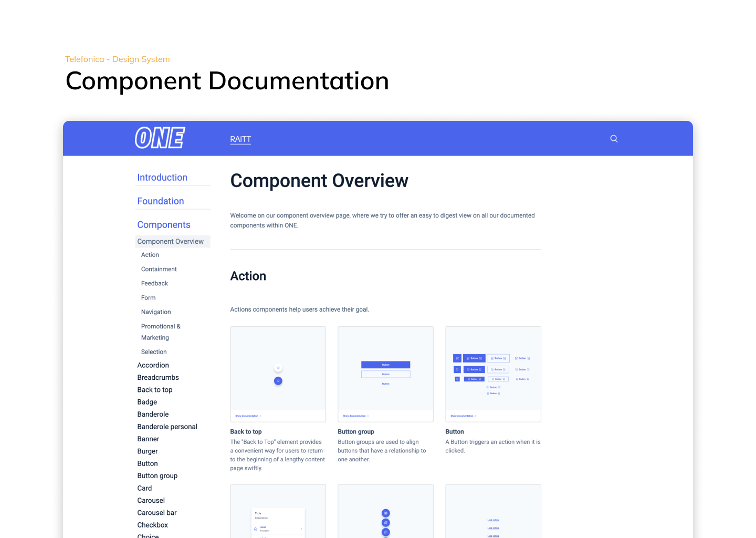Open the RAITT header link
This screenshot has height=538, width=756.
click(240, 139)
